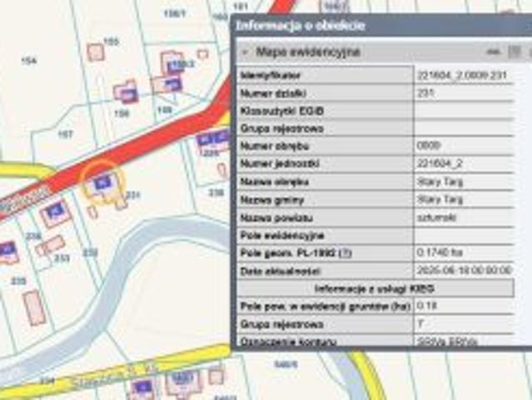The image size is (532, 400).
Task: Click the Nazwa gminy label
Action: [271, 200]
